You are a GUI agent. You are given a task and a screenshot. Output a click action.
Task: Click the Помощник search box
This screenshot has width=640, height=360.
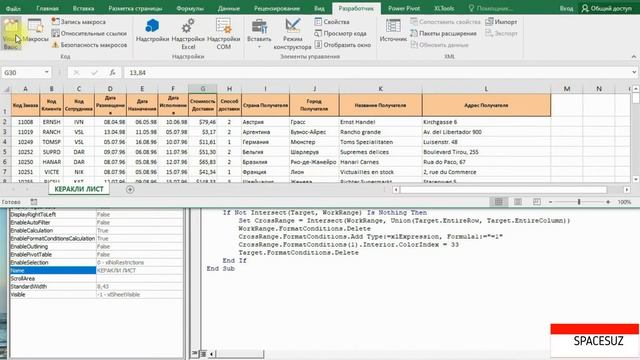coord(490,8)
